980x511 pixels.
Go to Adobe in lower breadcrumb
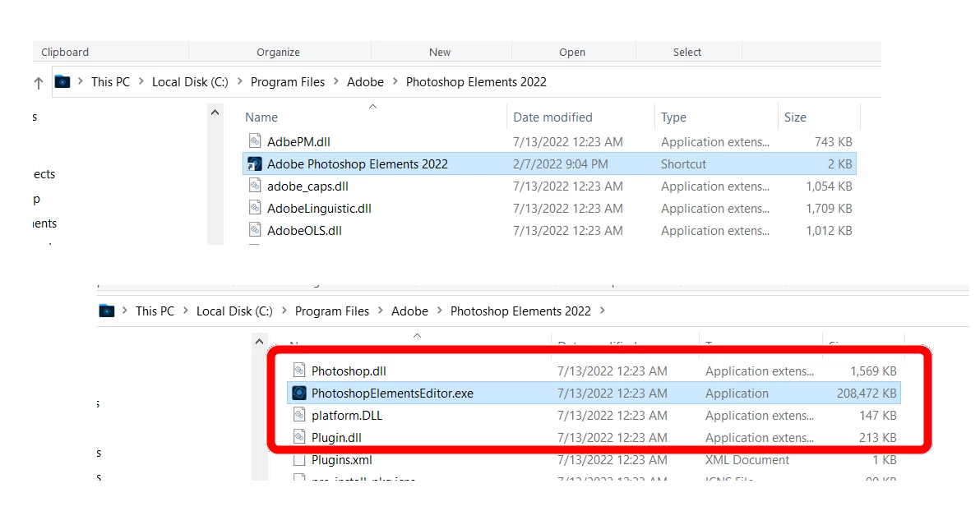(409, 311)
